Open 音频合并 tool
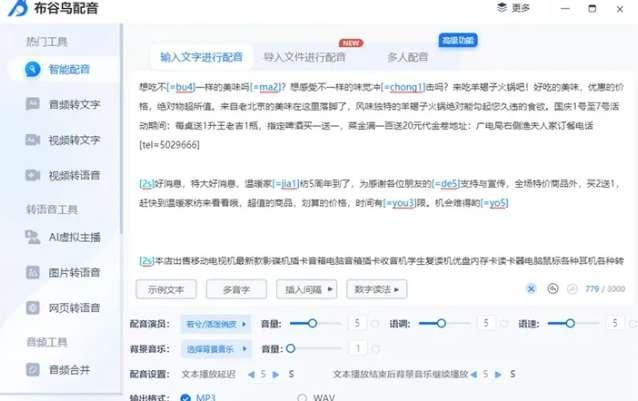Viewport: 638px width, 401px height. point(58,370)
